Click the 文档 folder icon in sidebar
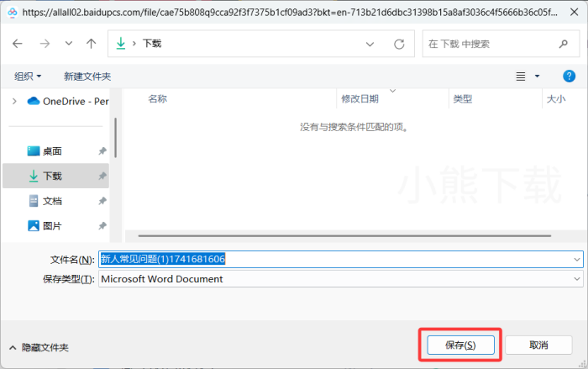This screenshot has width=588, height=369. [x=34, y=201]
